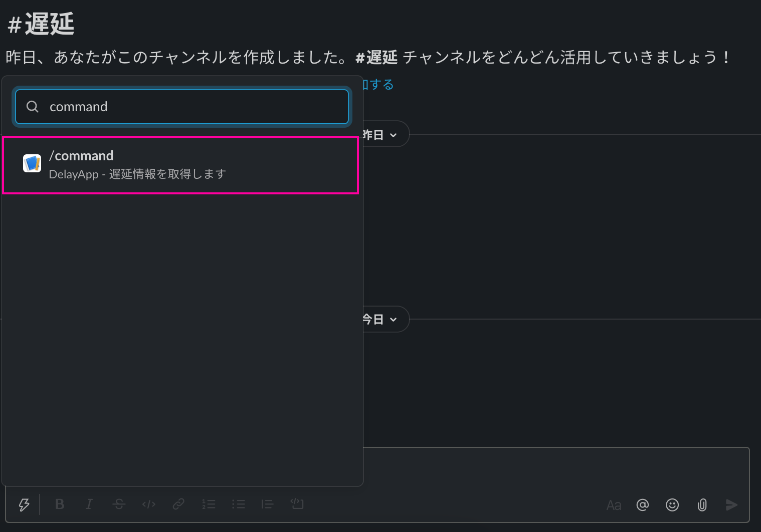This screenshot has height=532, width=761.
Task: Apply the numbered list option
Action: [209, 504]
